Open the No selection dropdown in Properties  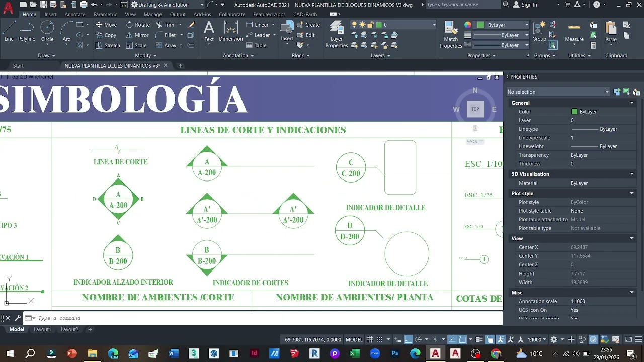(558, 92)
